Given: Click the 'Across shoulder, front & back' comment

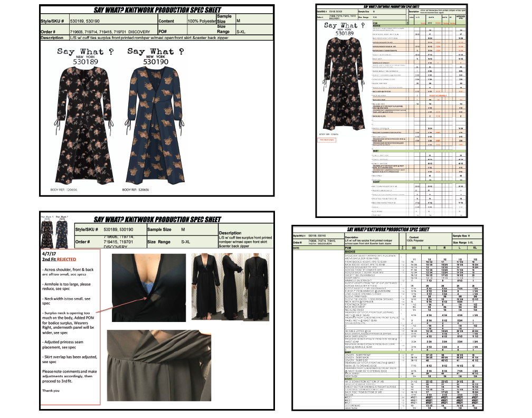Looking at the screenshot, I should click(68, 272).
